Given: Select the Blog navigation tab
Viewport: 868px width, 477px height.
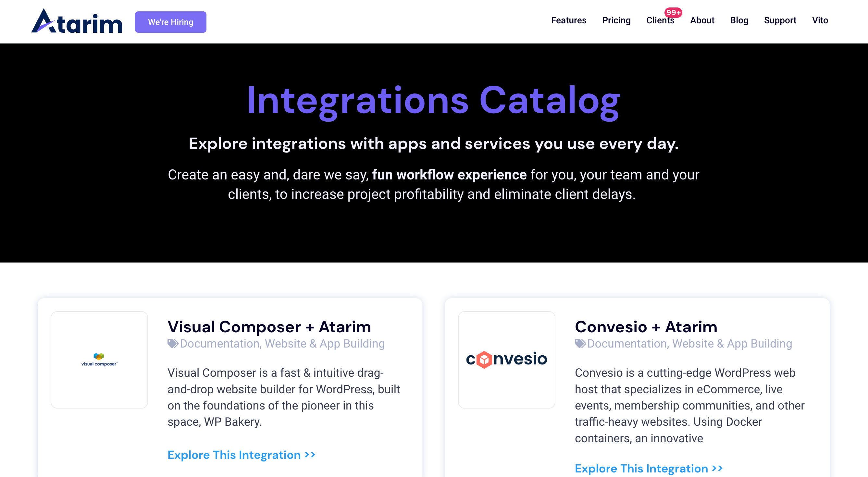Looking at the screenshot, I should (x=739, y=20).
